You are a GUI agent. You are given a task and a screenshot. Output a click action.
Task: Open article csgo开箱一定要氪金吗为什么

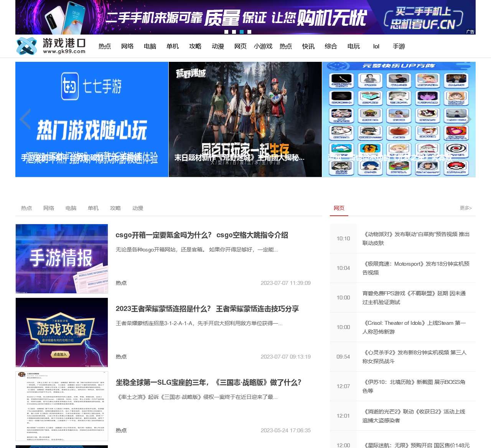tap(202, 235)
